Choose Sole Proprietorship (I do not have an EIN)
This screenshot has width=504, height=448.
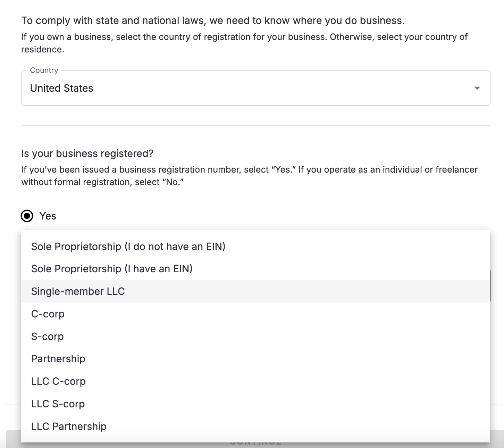pos(128,247)
